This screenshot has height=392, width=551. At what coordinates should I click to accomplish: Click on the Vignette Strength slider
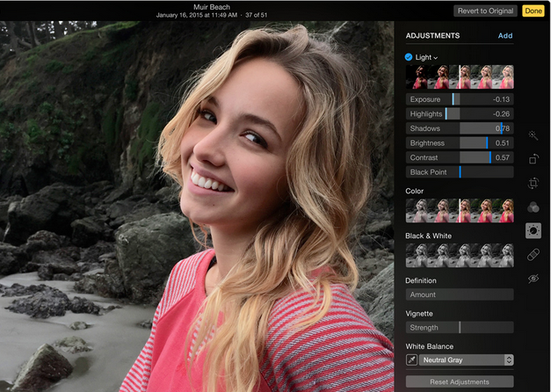pos(459,328)
